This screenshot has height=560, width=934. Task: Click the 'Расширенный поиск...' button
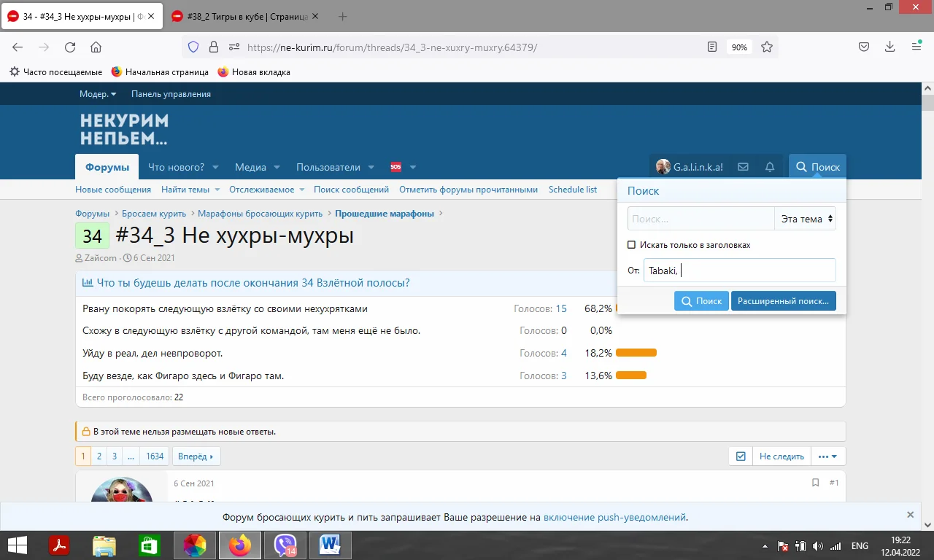click(783, 300)
